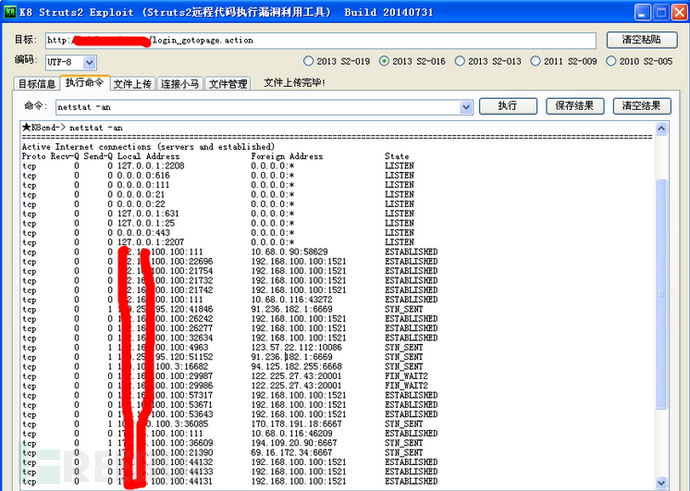690x491 pixels.
Task: Click foreign address 10.68.0.116:43272
Action: tap(292, 300)
